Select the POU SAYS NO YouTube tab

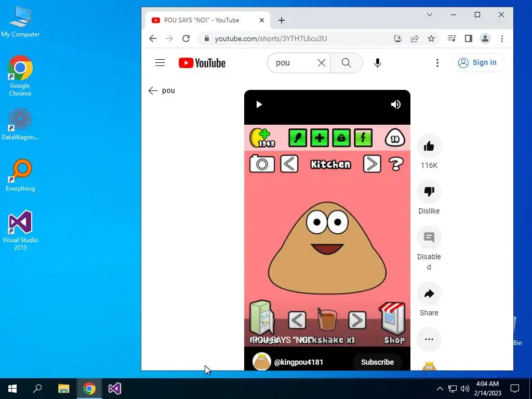coord(208,20)
